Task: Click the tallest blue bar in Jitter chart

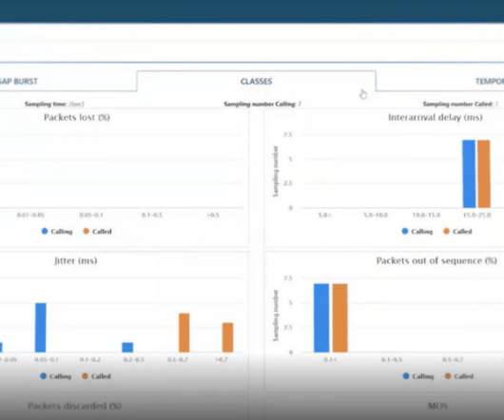Action: tap(41, 328)
